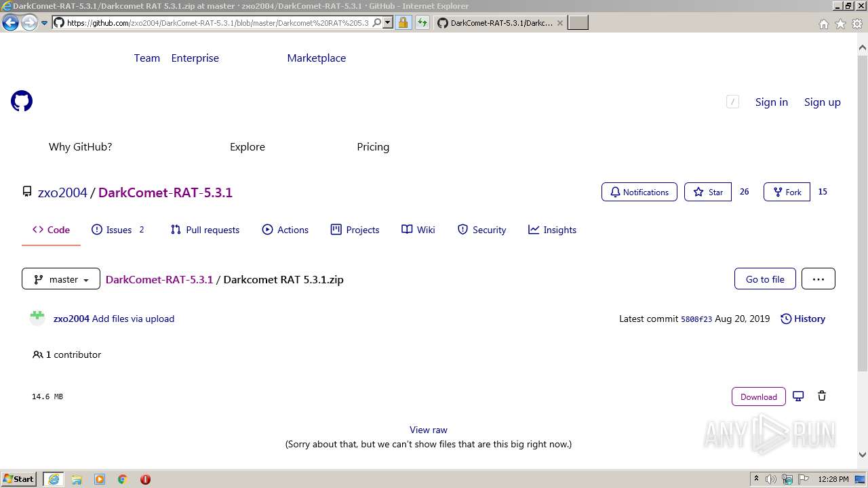Click the slash search shortcut box
The width and height of the screenshot is (868, 488).
[x=732, y=102]
